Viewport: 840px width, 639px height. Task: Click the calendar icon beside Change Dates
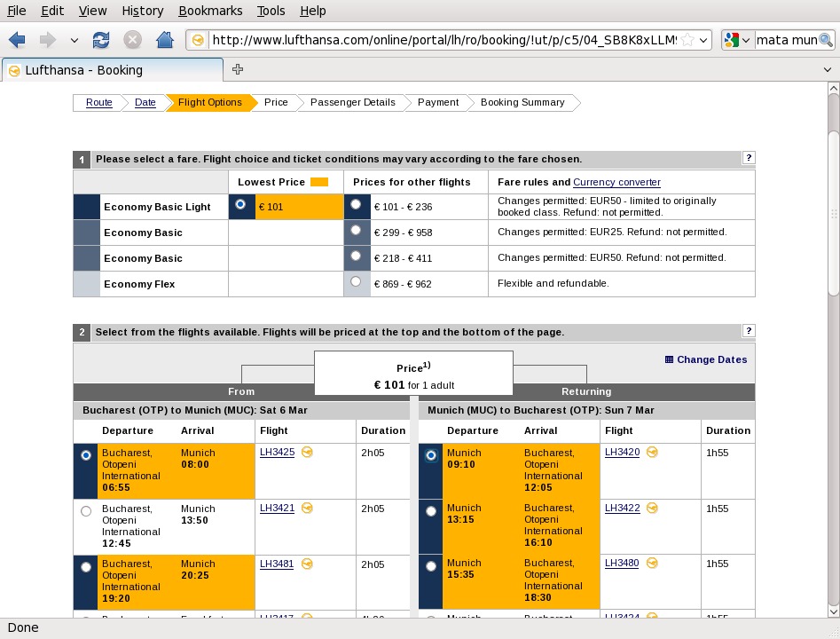669,359
